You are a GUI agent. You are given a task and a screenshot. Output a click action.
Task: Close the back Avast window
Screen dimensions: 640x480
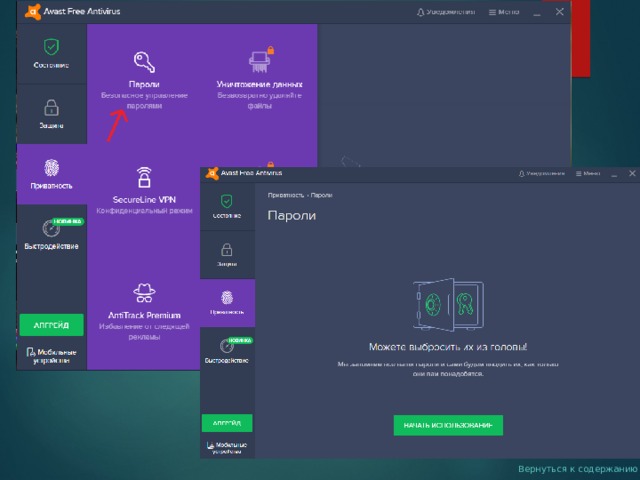[x=560, y=12]
